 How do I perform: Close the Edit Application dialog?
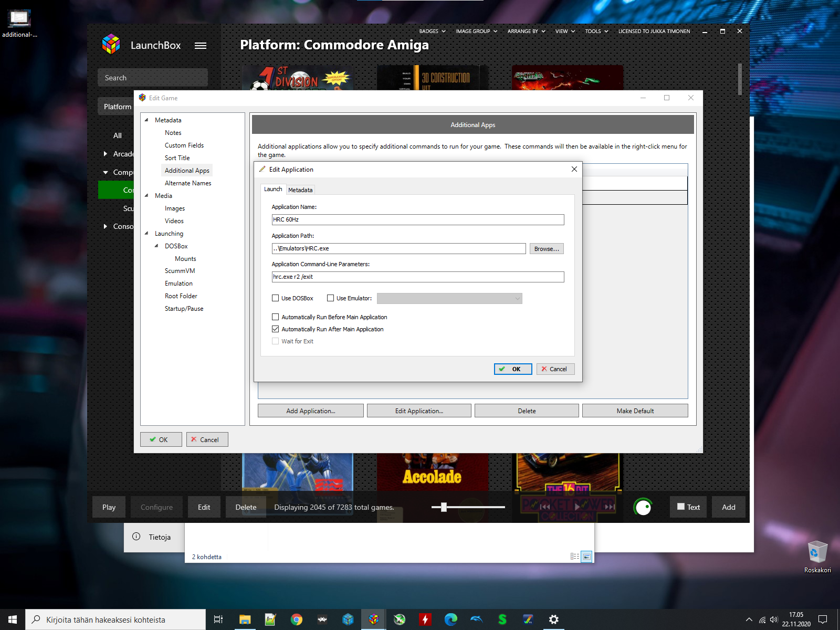click(574, 169)
